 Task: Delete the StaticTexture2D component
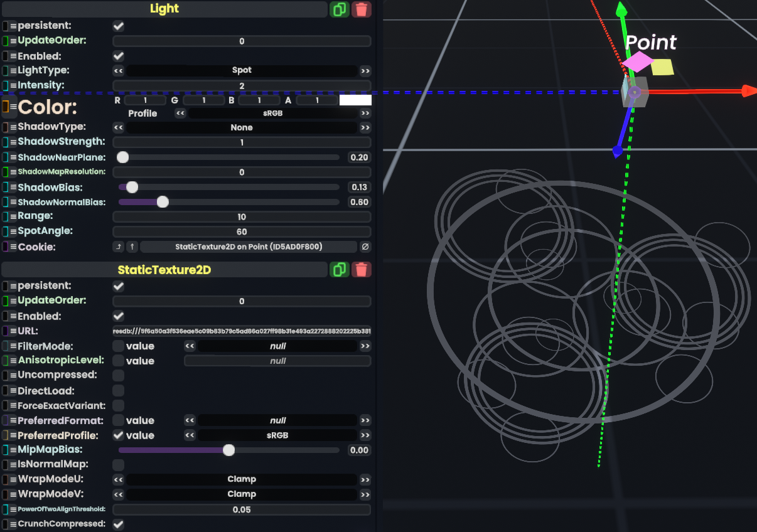[x=361, y=270]
